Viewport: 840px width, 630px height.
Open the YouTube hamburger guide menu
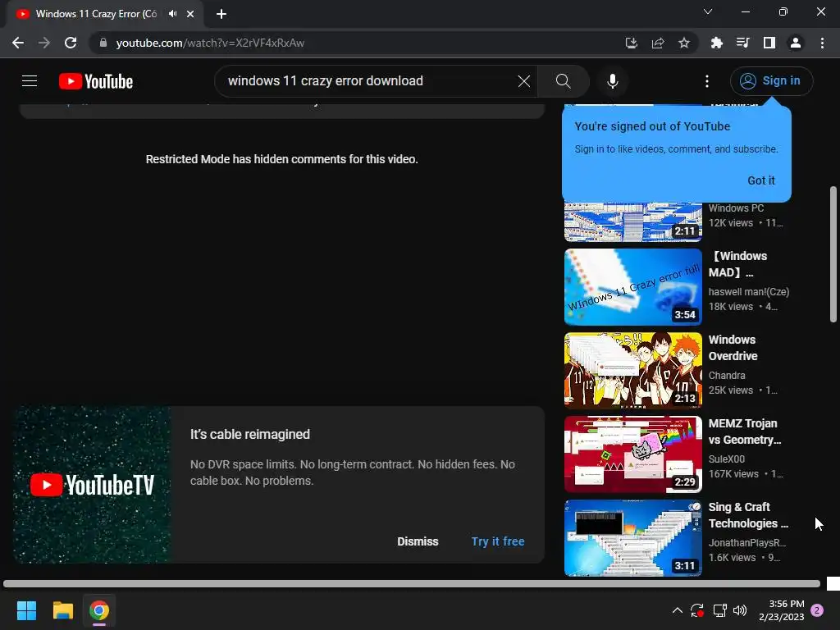click(x=30, y=81)
